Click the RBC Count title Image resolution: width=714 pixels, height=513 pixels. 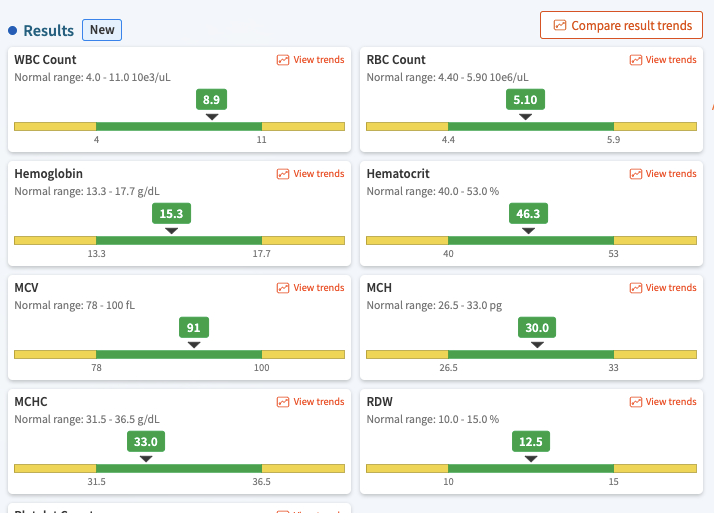tap(396, 60)
